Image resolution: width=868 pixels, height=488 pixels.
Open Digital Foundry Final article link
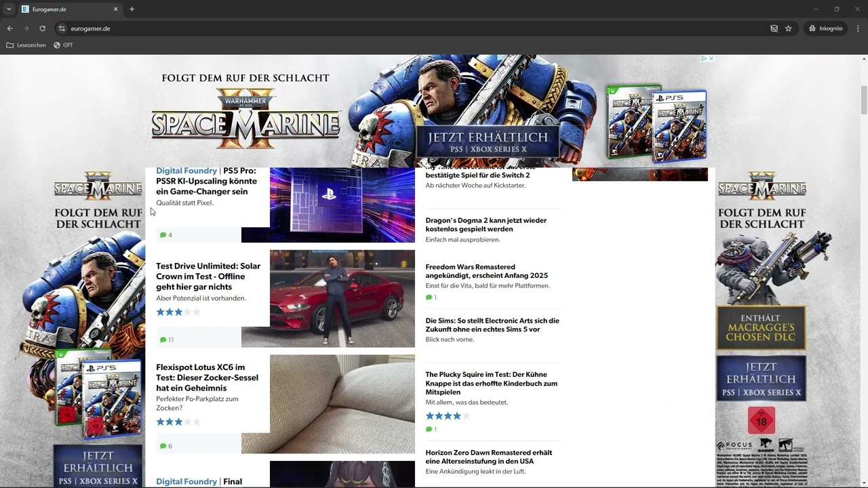[199, 481]
